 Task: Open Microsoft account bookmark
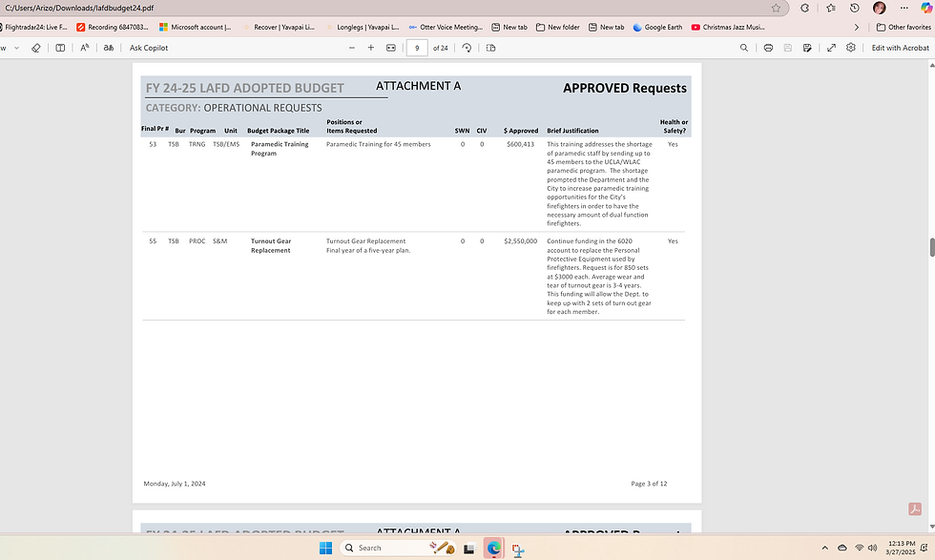tap(195, 27)
